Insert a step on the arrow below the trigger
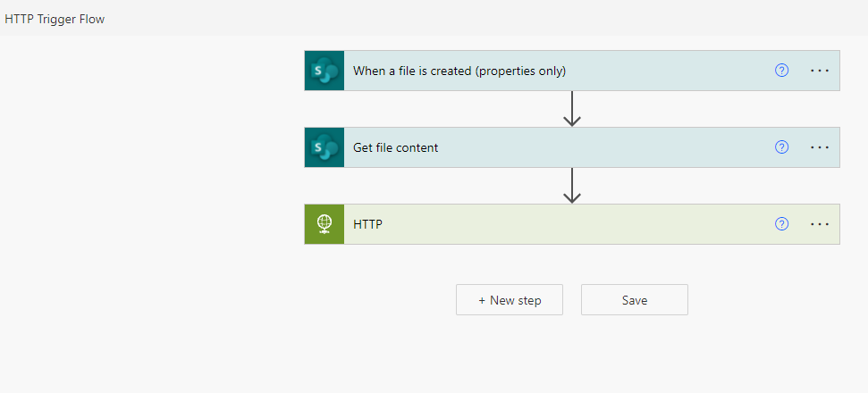The width and height of the screenshot is (868, 393). pyautogui.click(x=572, y=109)
